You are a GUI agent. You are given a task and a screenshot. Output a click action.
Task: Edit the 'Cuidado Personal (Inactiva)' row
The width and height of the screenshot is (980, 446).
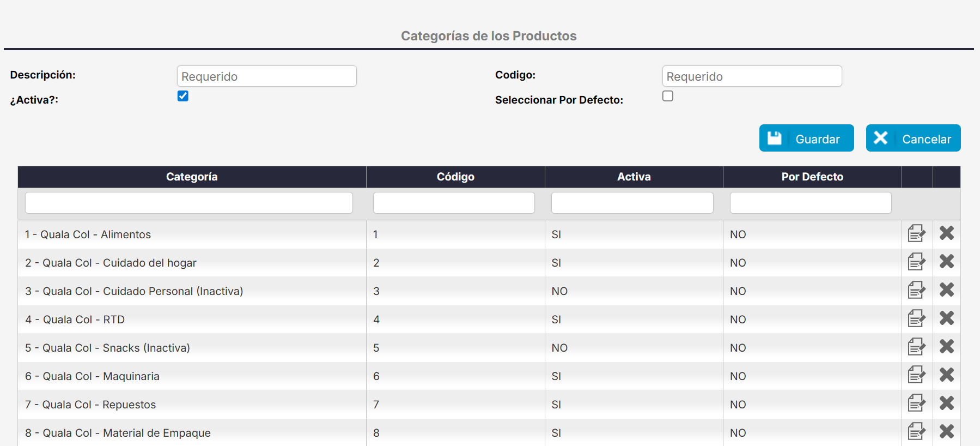point(917,290)
